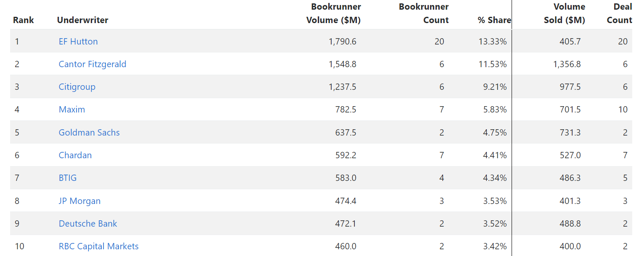Open the EF Hutton underwriter link
Viewport: 644px width, 256px height.
pos(78,42)
